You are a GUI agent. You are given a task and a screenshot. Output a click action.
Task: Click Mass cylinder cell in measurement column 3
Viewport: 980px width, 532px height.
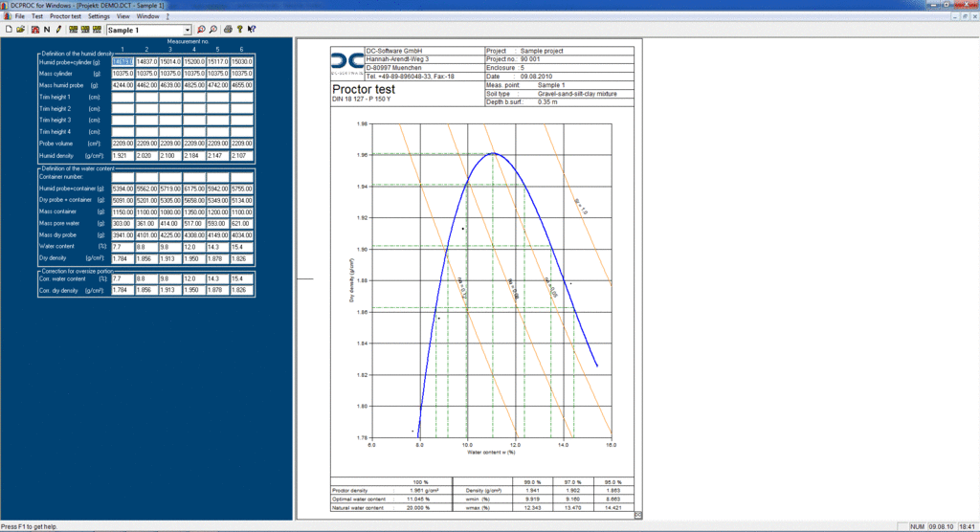click(x=170, y=74)
